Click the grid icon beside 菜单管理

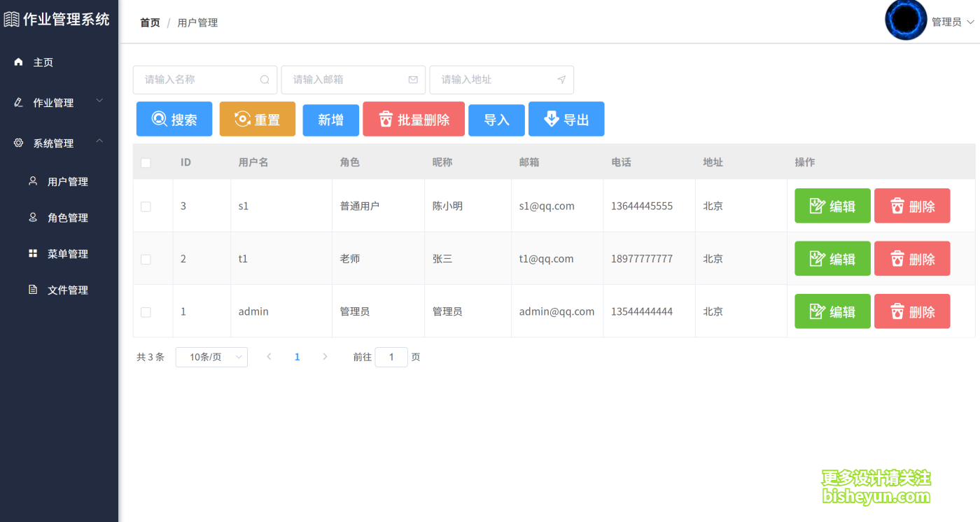point(33,253)
